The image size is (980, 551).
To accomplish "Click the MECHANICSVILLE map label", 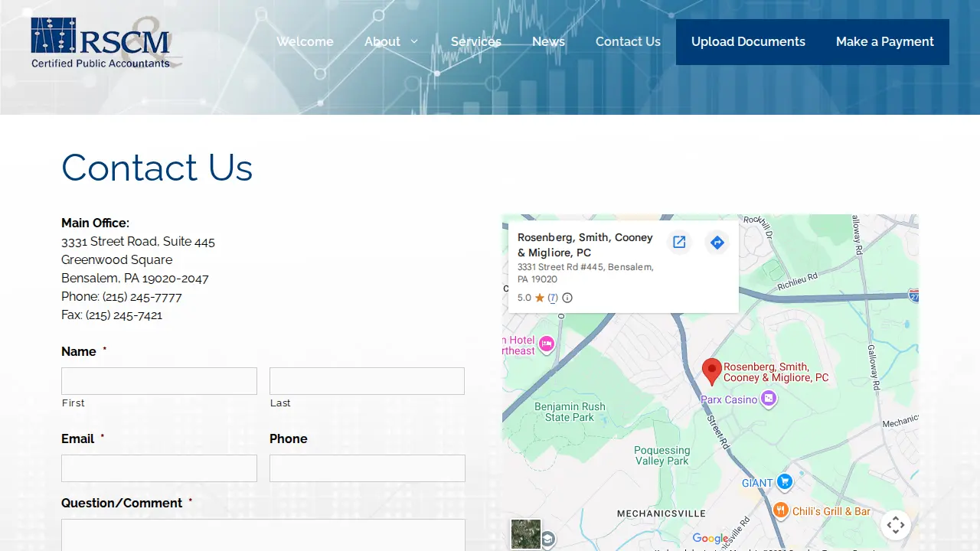I will 661,514.
